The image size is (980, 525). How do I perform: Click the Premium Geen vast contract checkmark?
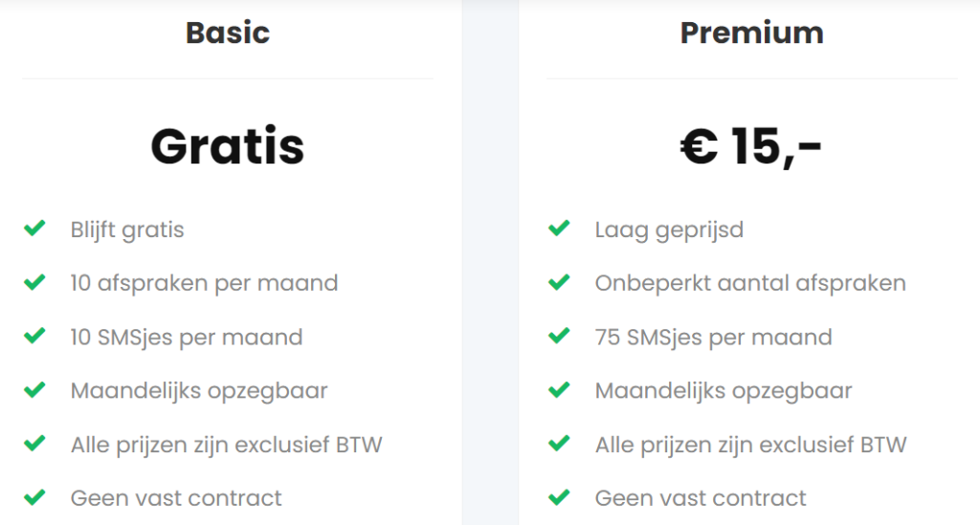[x=559, y=497]
